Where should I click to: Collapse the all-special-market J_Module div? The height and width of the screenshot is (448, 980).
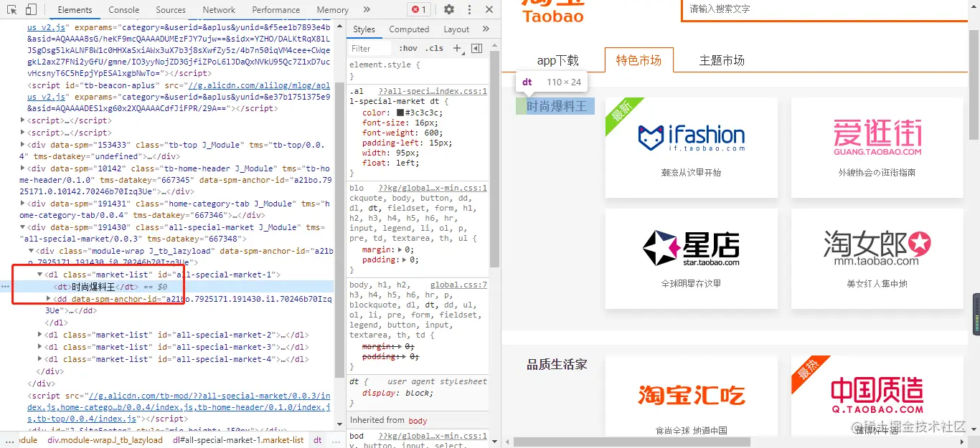coord(23,227)
